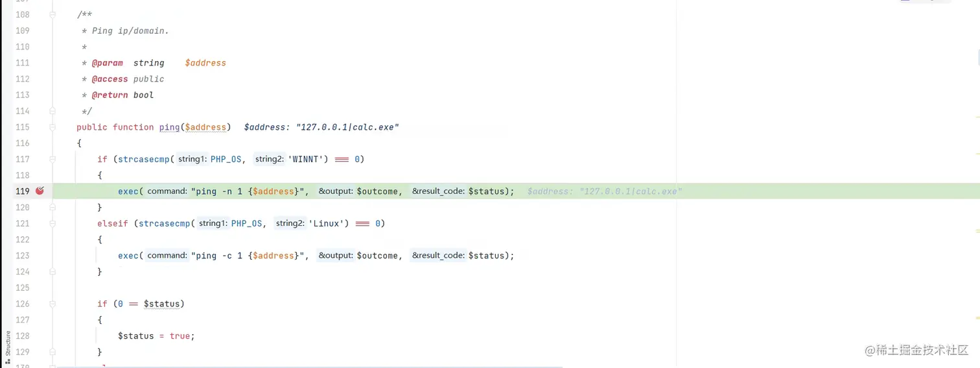Click 'Ping ip/domain.' comment text

(x=130, y=31)
